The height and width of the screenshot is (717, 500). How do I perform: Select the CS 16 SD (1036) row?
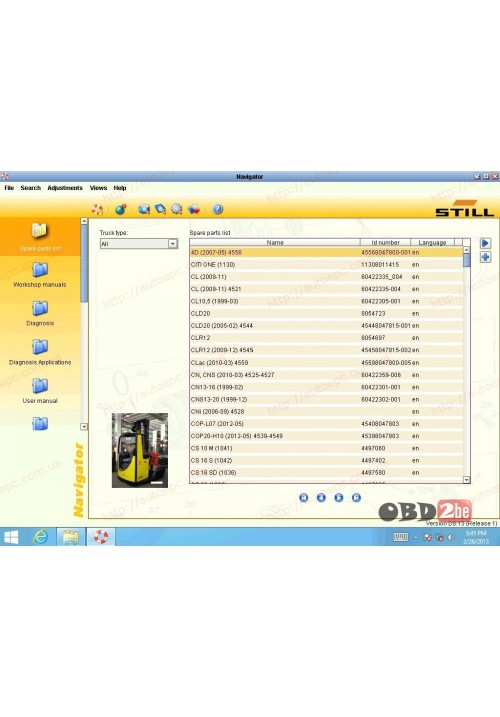coord(326,473)
